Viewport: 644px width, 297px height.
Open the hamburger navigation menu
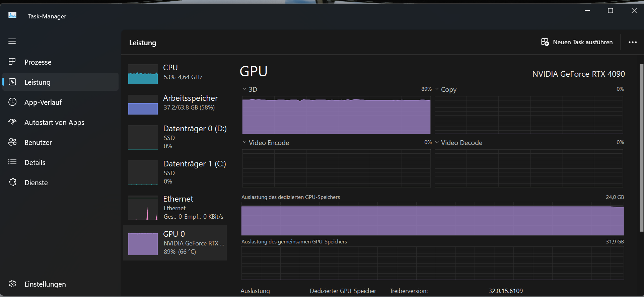click(x=12, y=41)
